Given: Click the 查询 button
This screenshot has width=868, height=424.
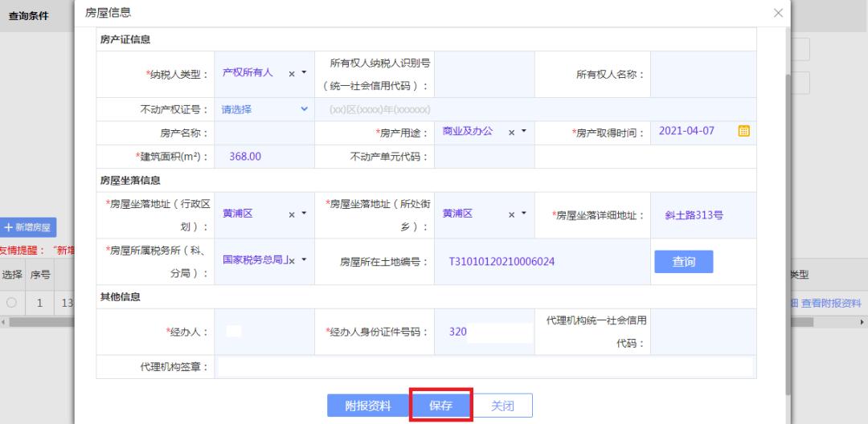Looking at the screenshot, I should click(683, 262).
